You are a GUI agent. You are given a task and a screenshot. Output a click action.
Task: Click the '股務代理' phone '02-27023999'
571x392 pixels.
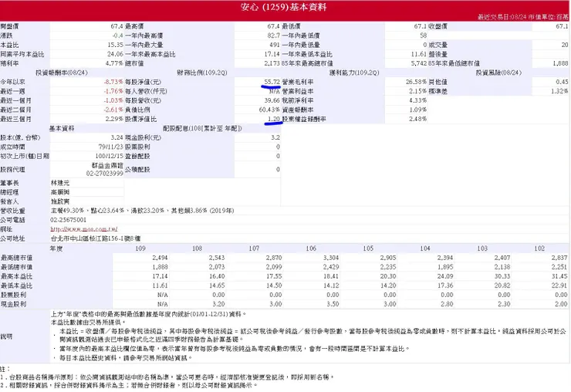click(105, 174)
